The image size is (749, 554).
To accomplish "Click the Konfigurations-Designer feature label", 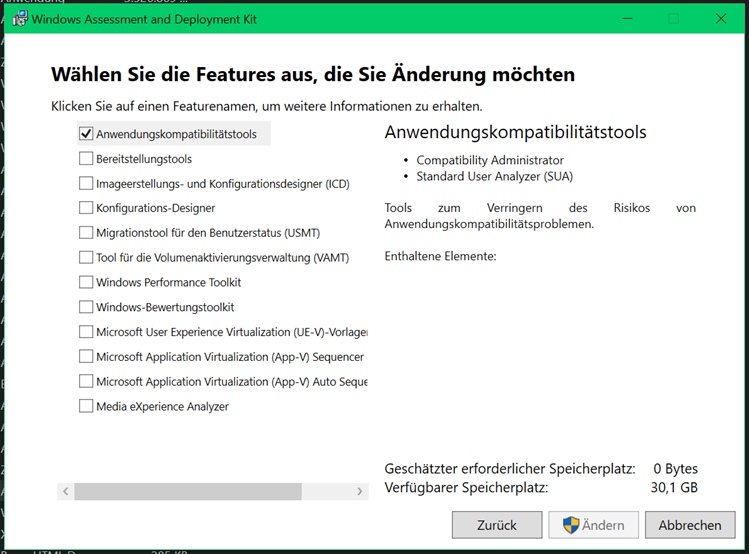I will click(x=156, y=208).
